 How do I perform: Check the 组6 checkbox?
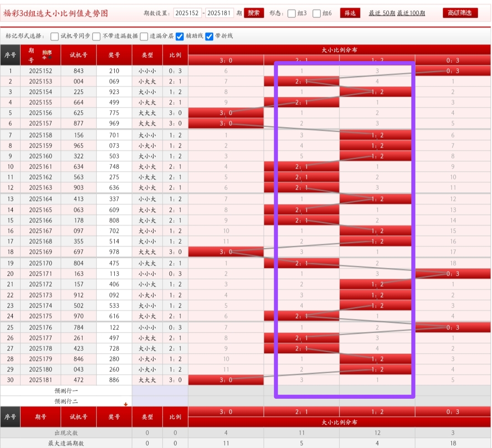317,13
